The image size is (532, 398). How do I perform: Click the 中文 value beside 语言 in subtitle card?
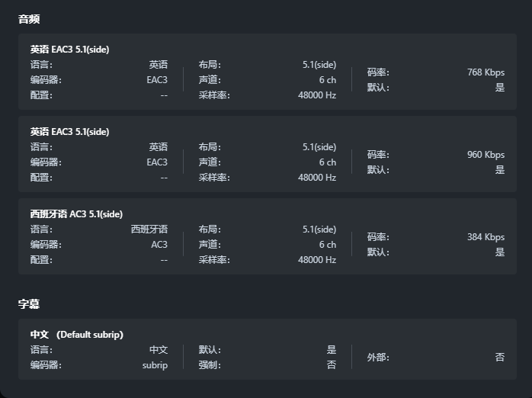(159, 350)
